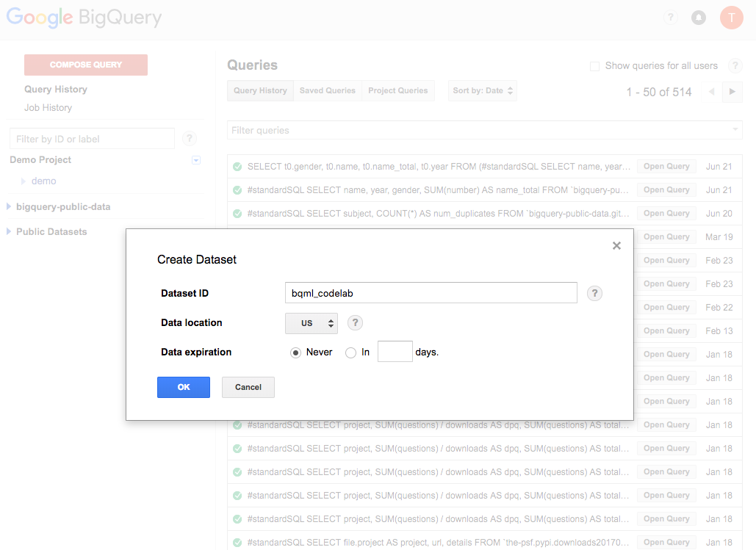Expand the bigquery-public-data project
The width and height of the screenshot is (756, 550).
(7, 208)
